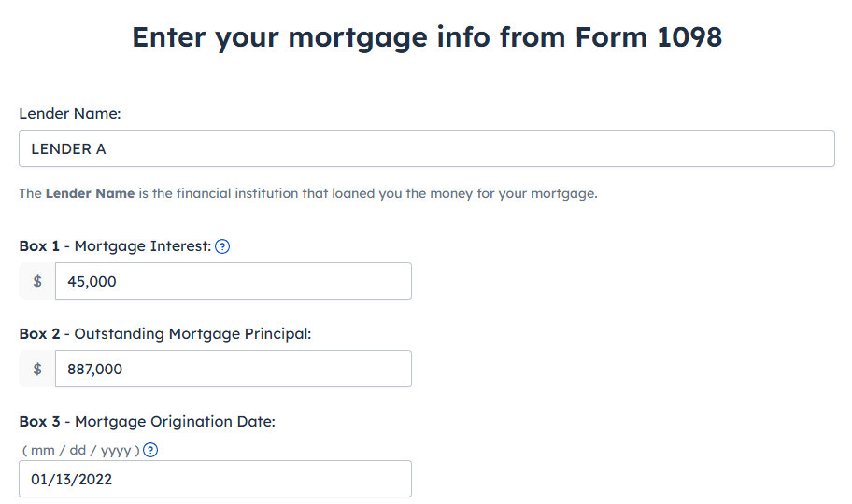Screen dimensions: 852x504
Task: Click the dollar sign before Outstanding Principal amount
Action: click(37, 370)
